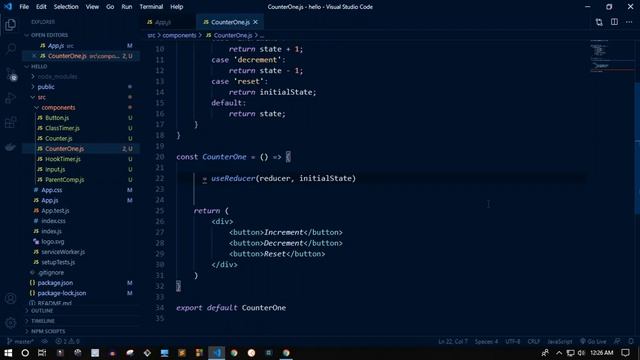Expand the node_modules folder
640x360 pixels.
[x=57, y=76]
